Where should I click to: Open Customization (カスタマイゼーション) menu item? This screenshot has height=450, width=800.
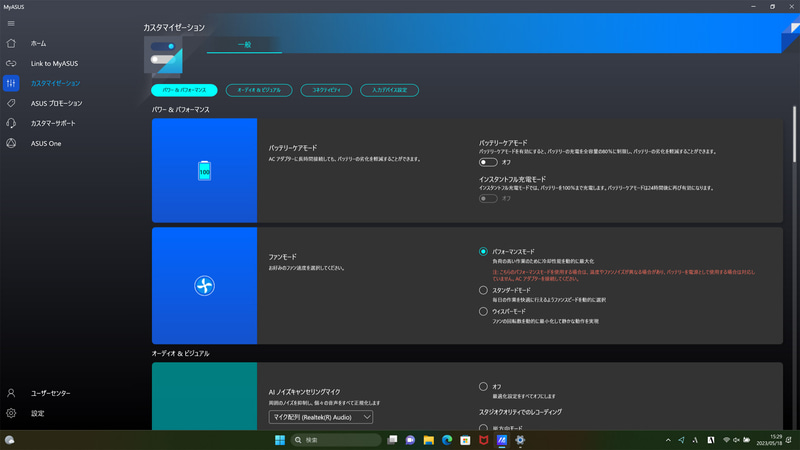point(55,83)
